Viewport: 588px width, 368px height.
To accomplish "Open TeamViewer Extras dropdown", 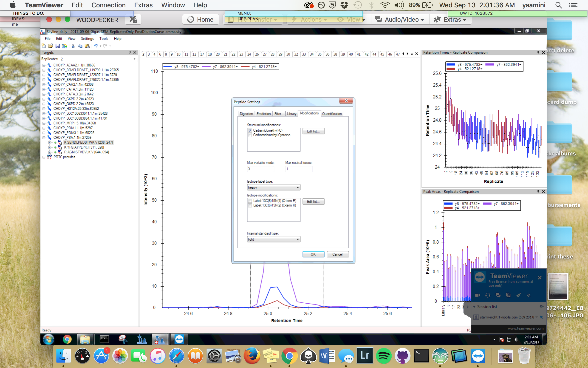I will [450, 20].
